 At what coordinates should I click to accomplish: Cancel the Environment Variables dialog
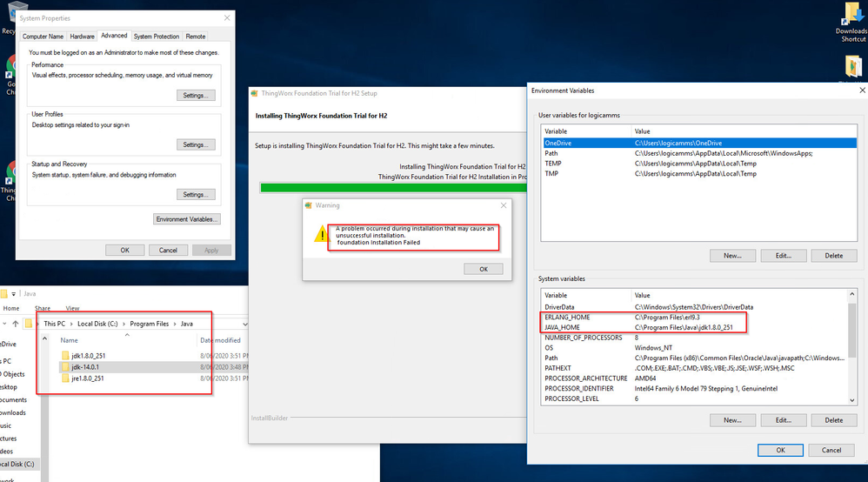coord(831,451)
